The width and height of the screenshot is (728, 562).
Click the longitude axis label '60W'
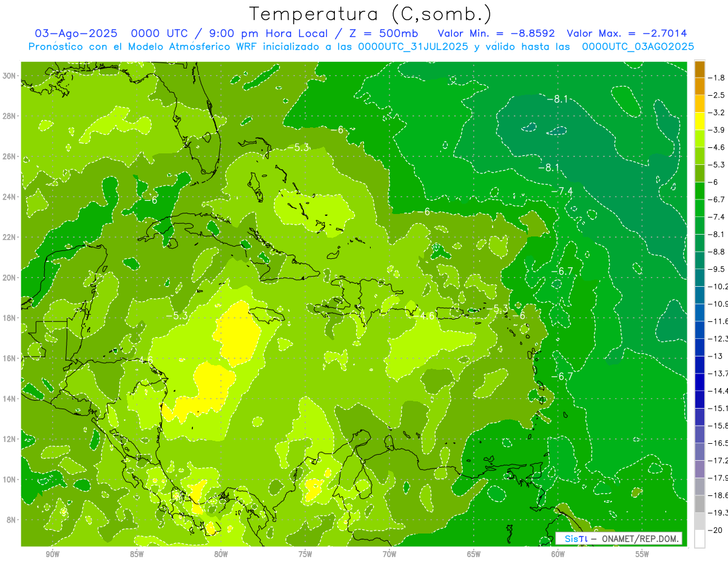tap(558, 554)
